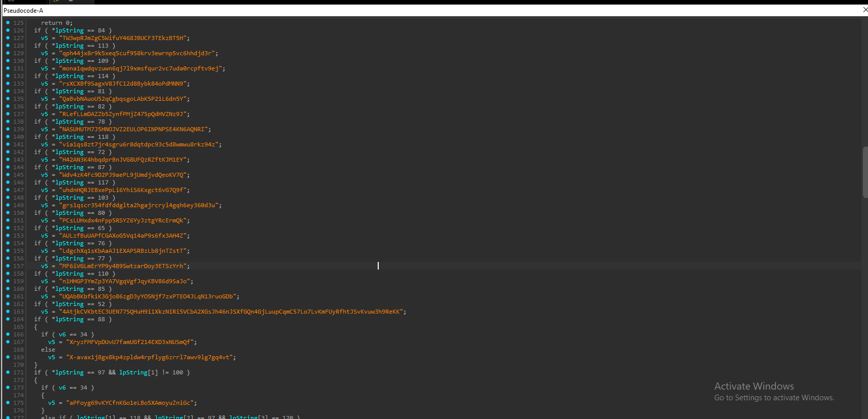Toggle the breakpoint dot at line 160

(x=8, y=289)
